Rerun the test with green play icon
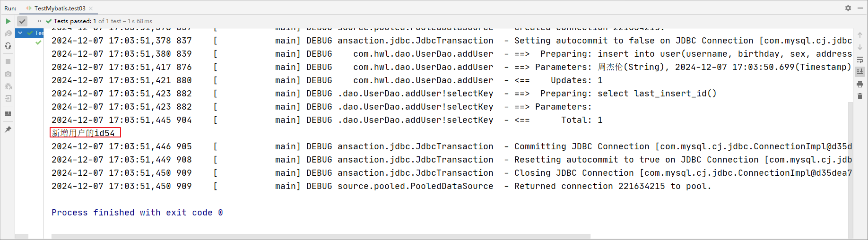Viewport: 868px width, 240px height. [x=8, y=21]
